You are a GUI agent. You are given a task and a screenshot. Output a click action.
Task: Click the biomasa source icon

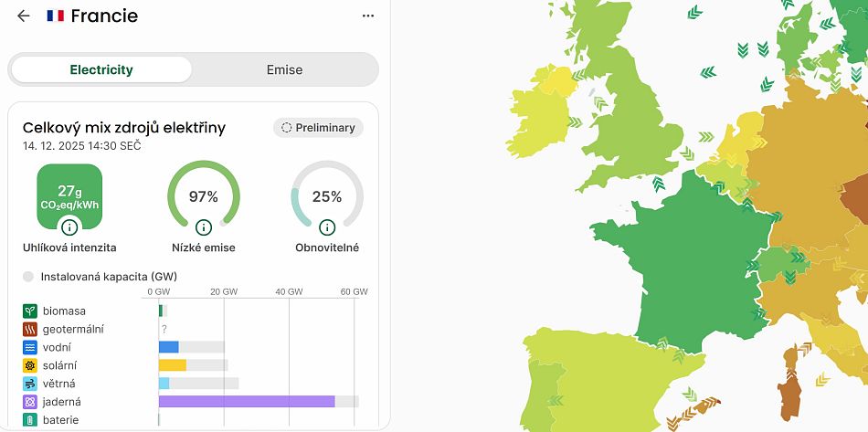point(29,311)
